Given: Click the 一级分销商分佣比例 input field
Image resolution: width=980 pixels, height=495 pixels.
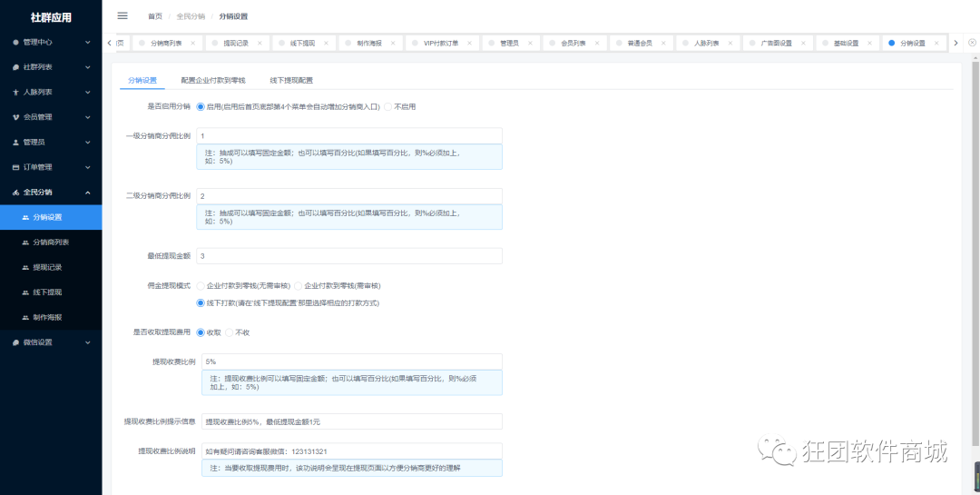Looking at the screenshot, I should [349, 136].
